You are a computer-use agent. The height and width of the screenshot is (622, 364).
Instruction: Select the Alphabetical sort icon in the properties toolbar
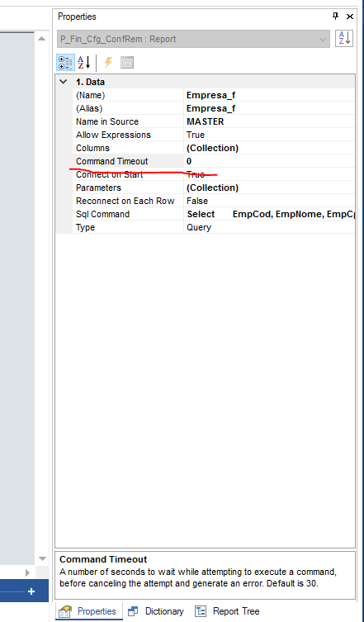[83, 63]
